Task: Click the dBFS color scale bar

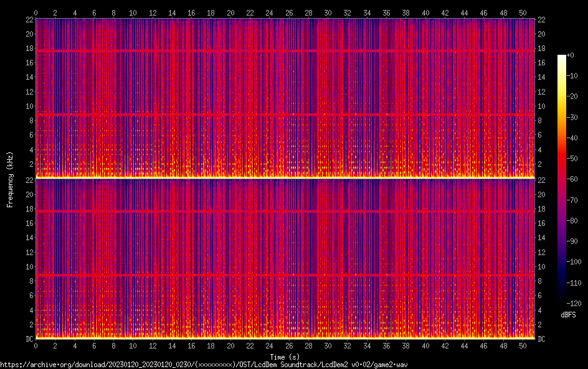Action: pyautogui.click(x=562, y=180)
